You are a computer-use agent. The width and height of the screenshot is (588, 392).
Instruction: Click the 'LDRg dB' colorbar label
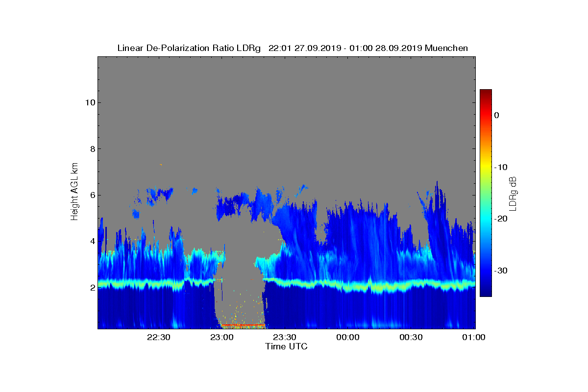tap(513, 193)
